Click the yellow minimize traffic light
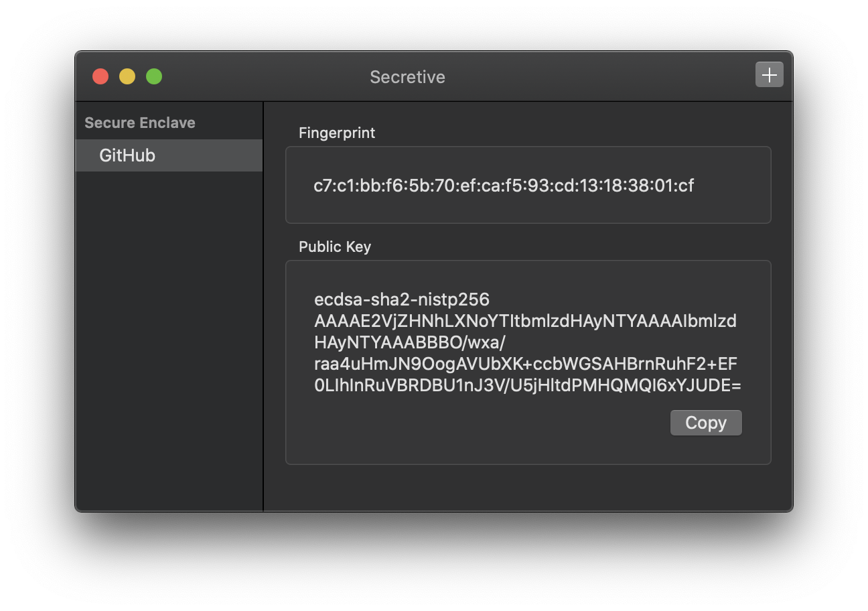The height and width of the screenshot is (611, 868). (x=127, y=76)
